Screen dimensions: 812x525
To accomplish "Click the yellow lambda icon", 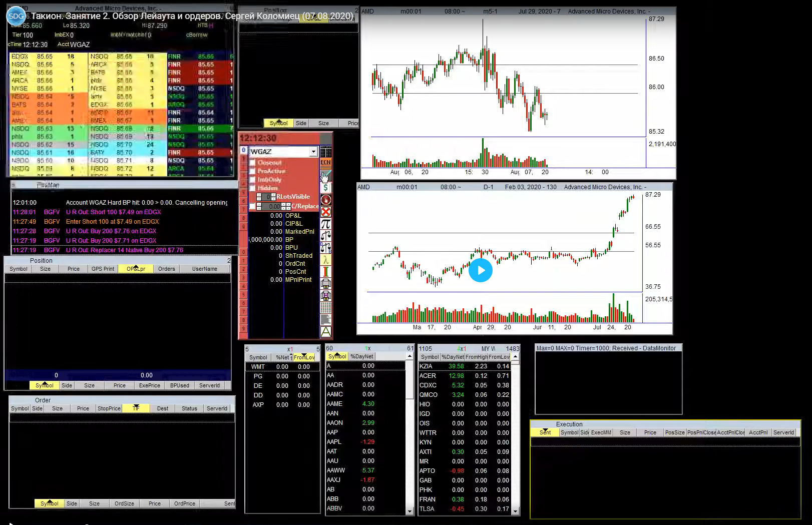I will click(x=325, y=260).
